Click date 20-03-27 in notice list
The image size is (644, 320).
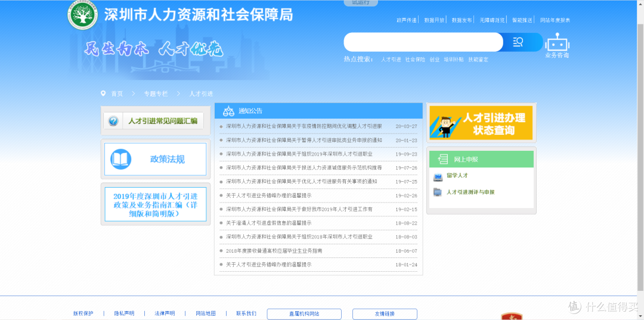tap(406, 126)
